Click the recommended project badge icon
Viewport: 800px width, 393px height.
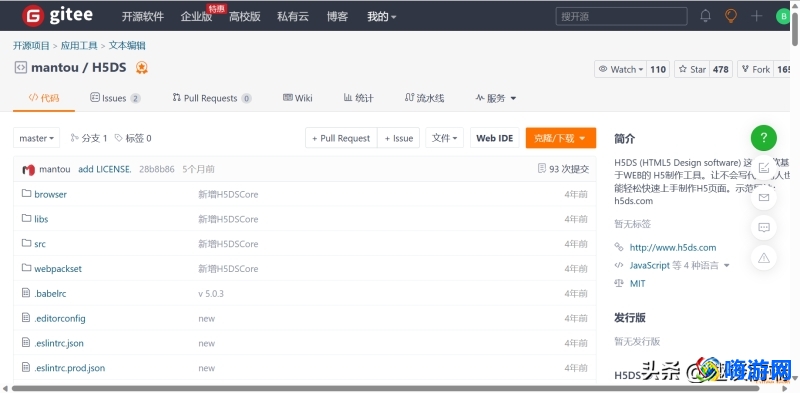[141, 67]
